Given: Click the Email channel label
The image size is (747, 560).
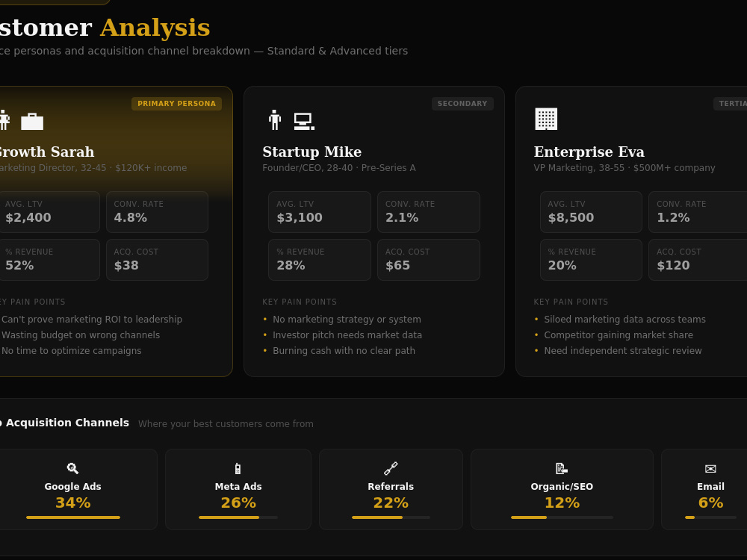Looking at the screenshot, I should click(710, 487).
